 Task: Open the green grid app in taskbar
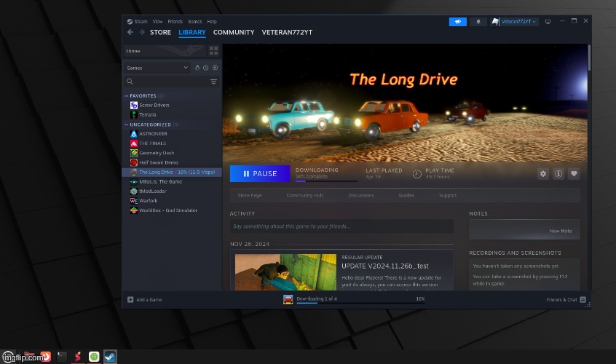[x=94, y=356]
